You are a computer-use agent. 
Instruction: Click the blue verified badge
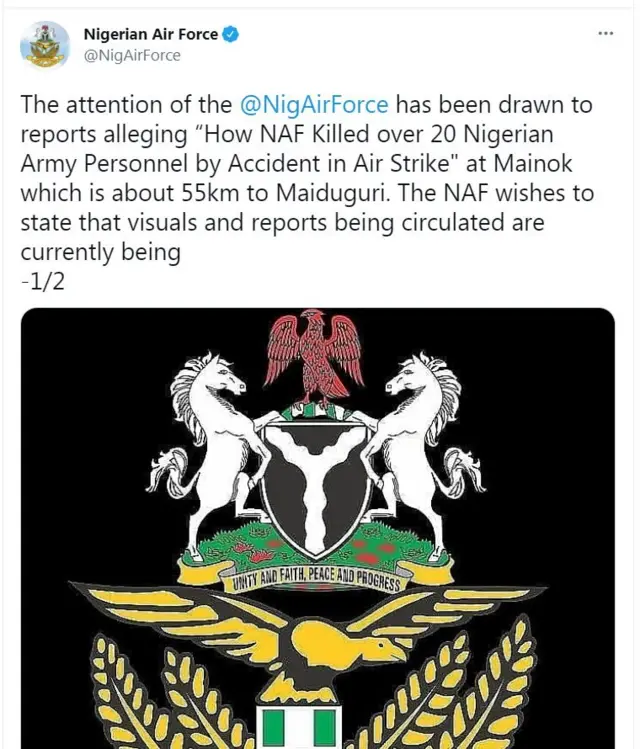coord(231,34)
